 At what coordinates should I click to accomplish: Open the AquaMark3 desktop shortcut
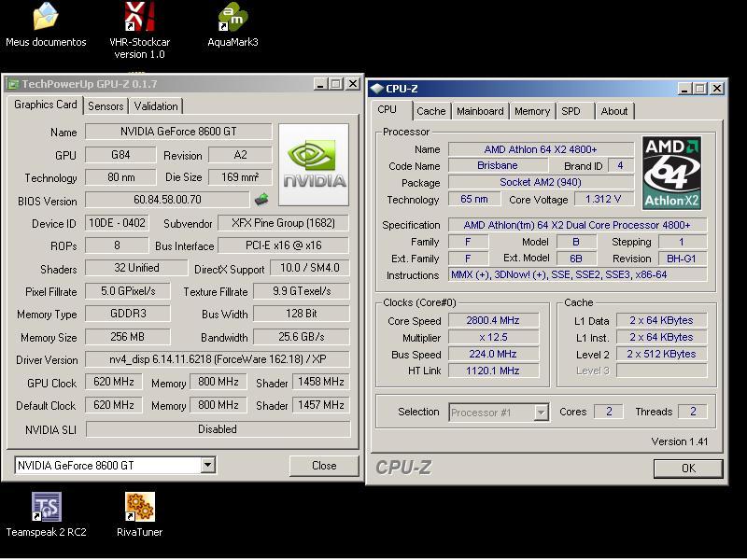pyautogui.click(x=233, y=17)
